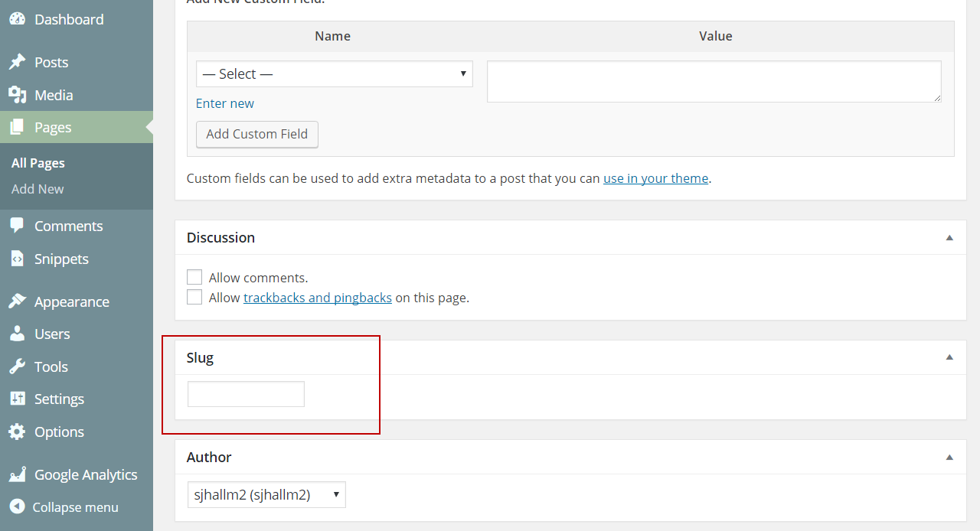Open the custom field Name select dropdown
Viewport: 980px width, 531px height.
(334, 74)
